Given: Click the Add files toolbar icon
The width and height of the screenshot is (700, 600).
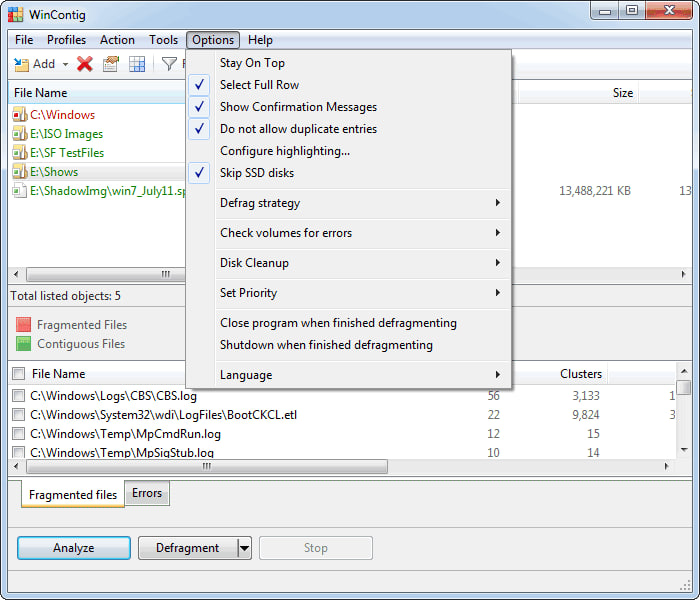Looking at the screenshot, I should [21, 64].
